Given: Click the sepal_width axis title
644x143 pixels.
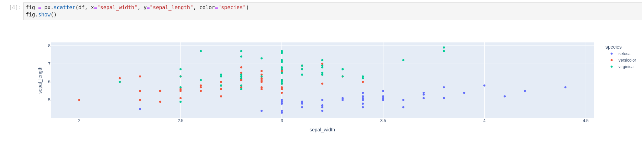Looking at the screenshot, I should pyautogui.click(x=322, y=130).
